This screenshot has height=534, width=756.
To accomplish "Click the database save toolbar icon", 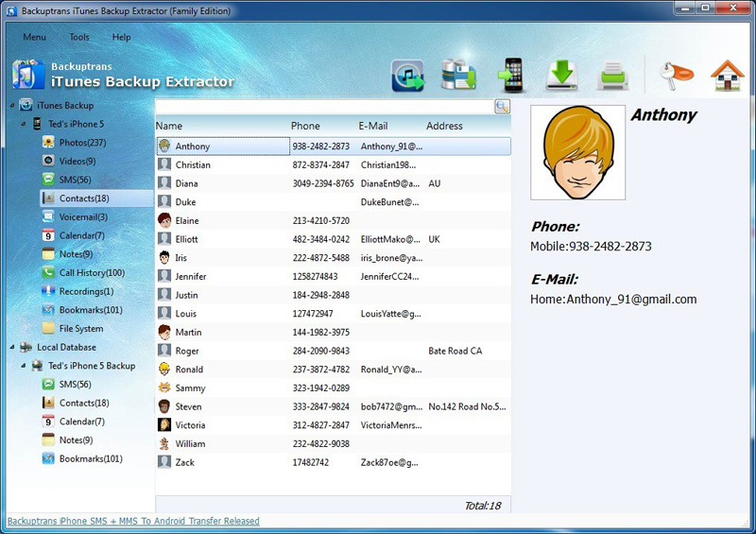I will [x=460, y=75].
